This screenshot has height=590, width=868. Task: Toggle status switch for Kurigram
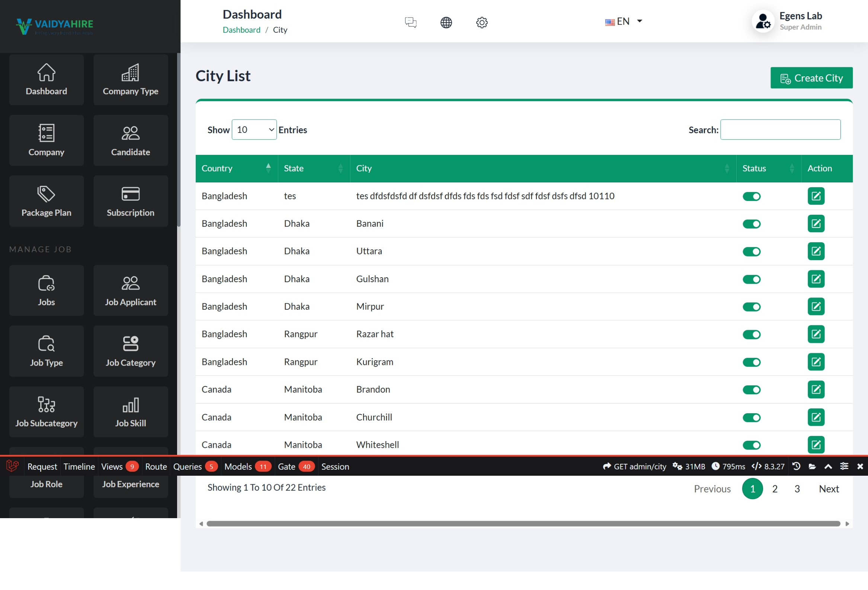coord(752,362)
